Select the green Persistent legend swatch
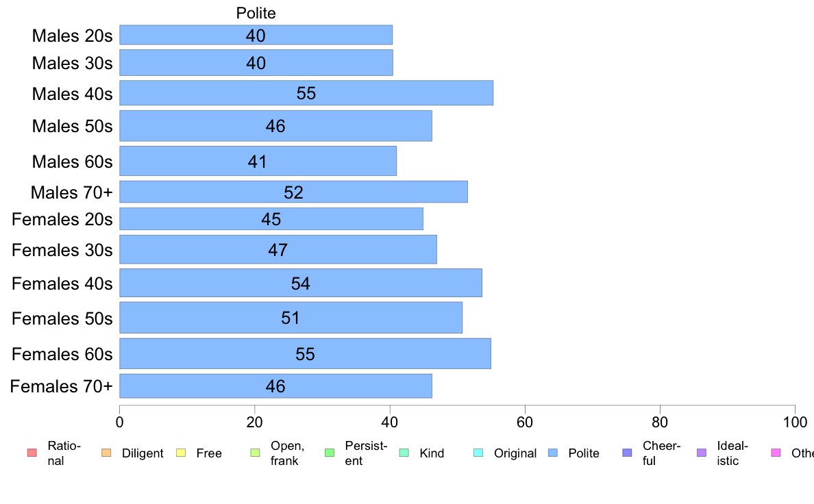 (330, 453)
